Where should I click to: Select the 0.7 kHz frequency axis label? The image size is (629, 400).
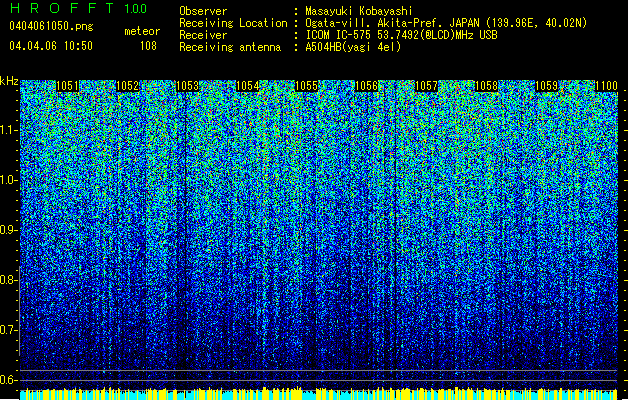pyautogui.click(x=9, y=329)
